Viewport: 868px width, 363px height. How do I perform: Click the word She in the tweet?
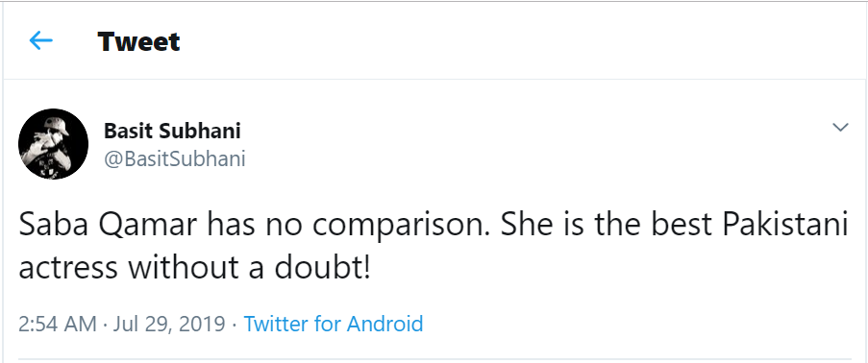coord(527,226)
